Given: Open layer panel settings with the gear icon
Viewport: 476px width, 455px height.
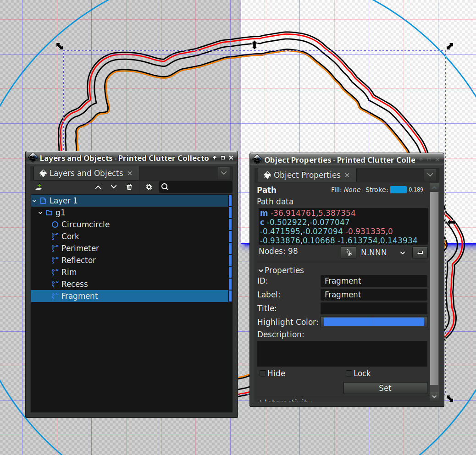Looking at the screenshot, I should pyautogui.click(x=149, y=187).
